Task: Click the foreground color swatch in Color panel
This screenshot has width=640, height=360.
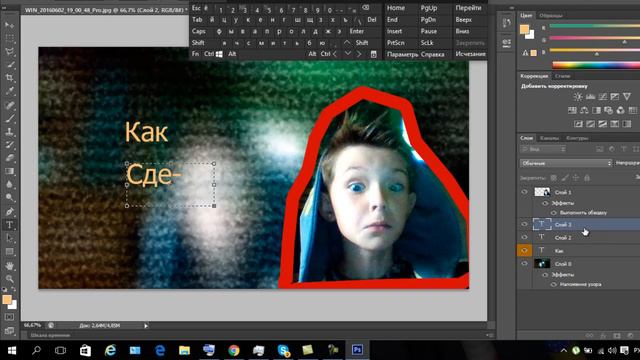Action: pos(524,29)
